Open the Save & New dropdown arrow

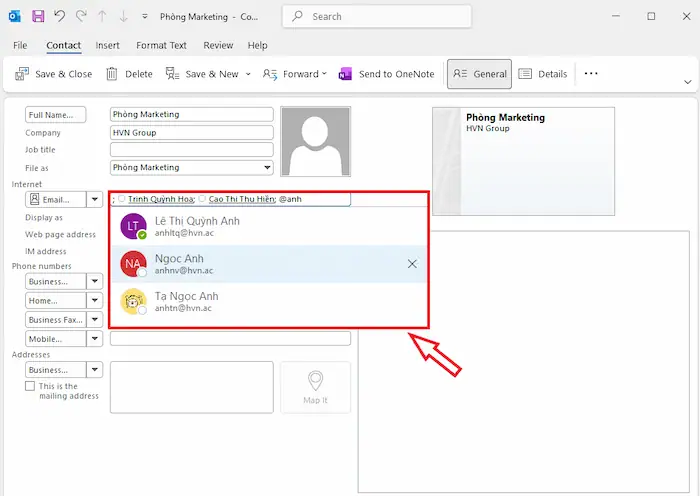[x=248, y=74]
